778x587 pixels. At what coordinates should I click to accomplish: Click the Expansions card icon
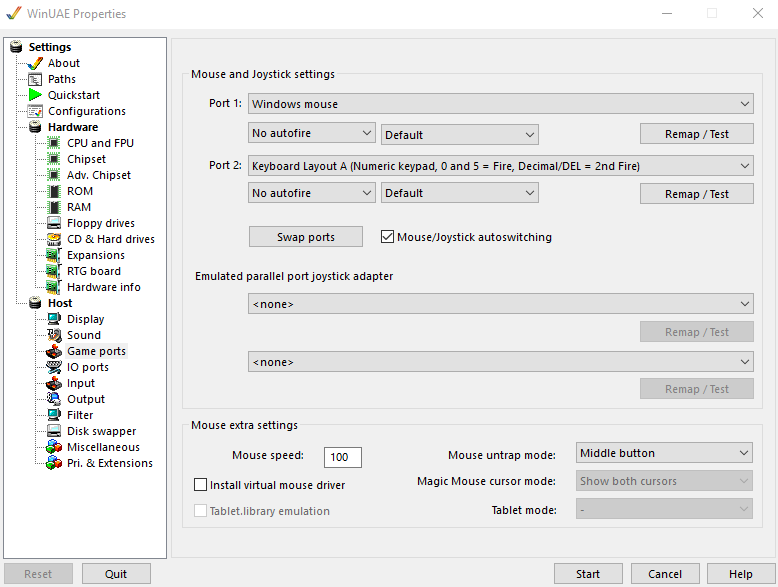[x=54, y=255]
